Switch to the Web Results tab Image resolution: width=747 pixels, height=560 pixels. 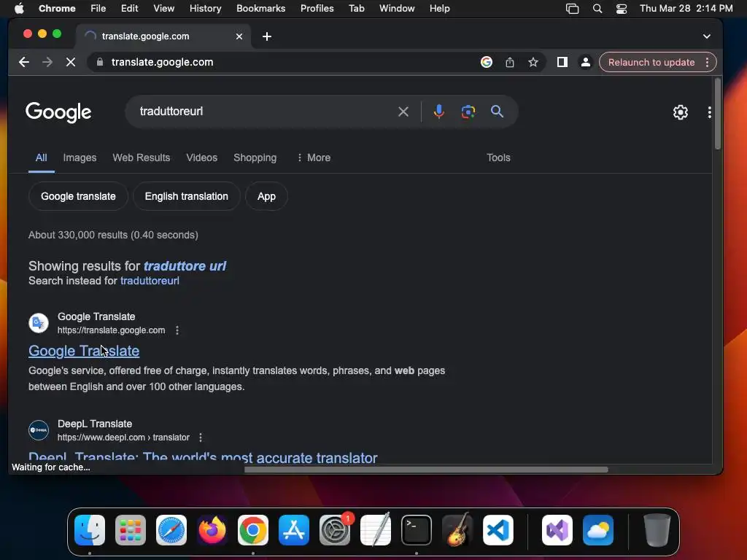coord(141,157)
